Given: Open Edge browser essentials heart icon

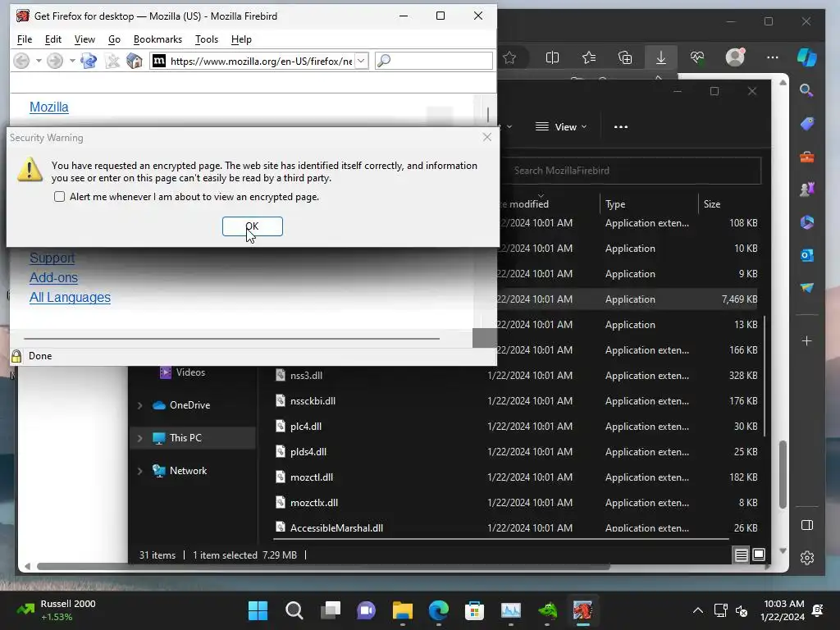Looking at the screenshot, I should tap(697, 57).
